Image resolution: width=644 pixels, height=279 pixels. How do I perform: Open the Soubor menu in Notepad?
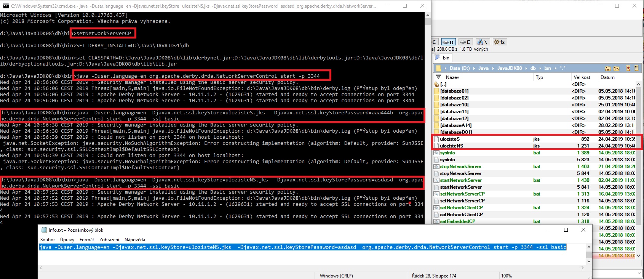(x=48, y=240)
